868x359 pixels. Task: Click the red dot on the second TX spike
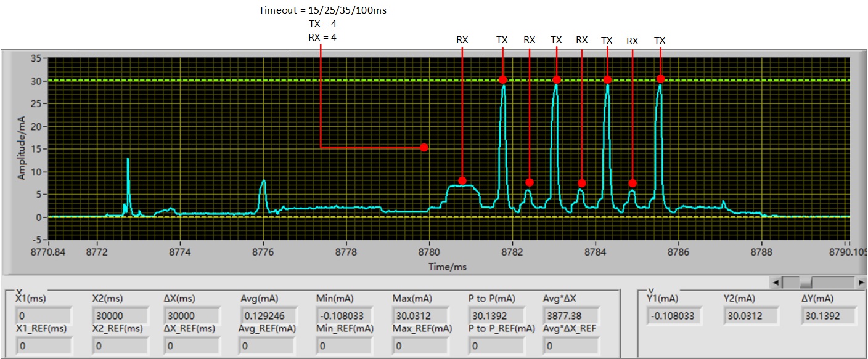[x=557, y=79]
